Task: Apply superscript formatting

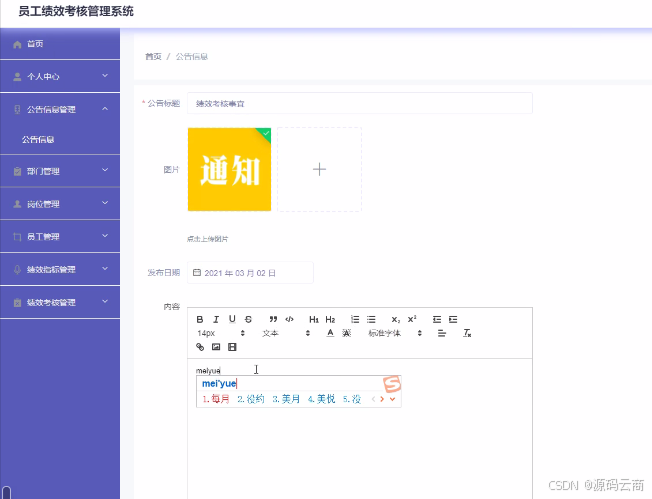Action: pos(412,319)
